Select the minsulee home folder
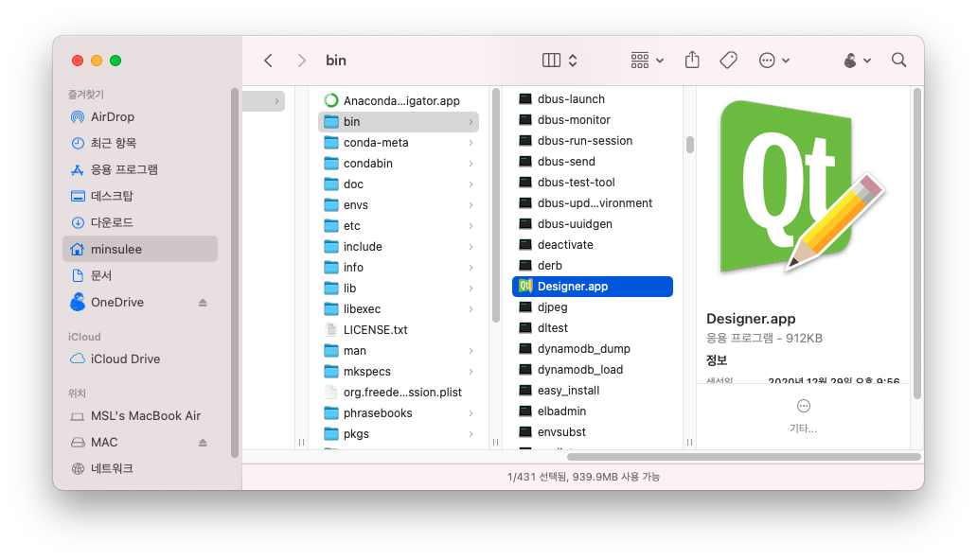This screenshot has width=977, height=560. coord(140,249)
